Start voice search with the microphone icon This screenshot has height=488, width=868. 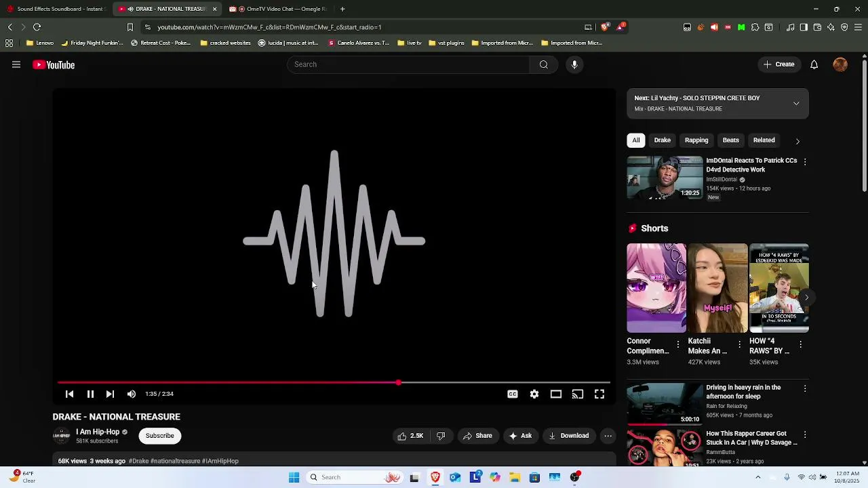574,64
